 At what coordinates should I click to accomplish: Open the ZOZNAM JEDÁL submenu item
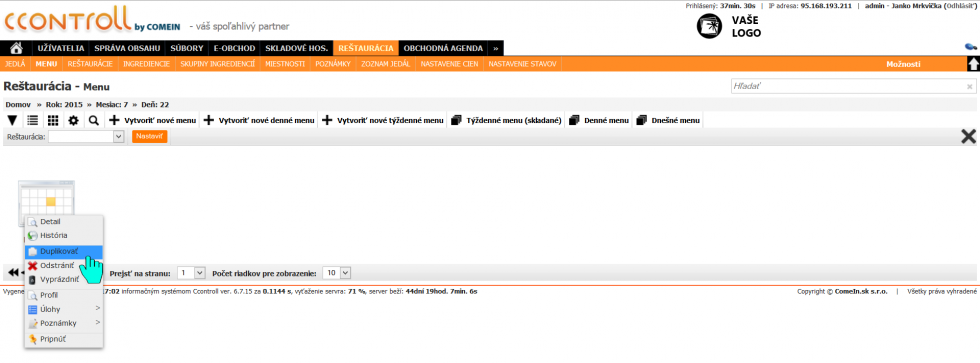[x=386, y=64]
